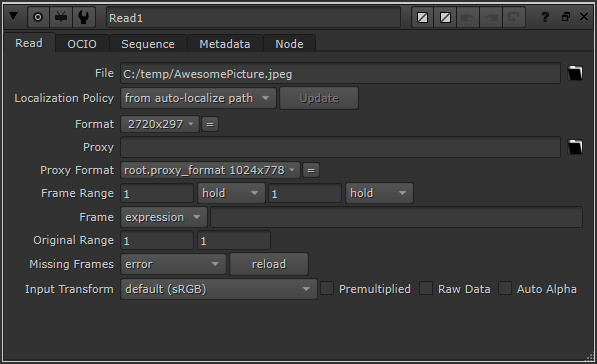Click the second tile color icon

(x=445, y=18)
